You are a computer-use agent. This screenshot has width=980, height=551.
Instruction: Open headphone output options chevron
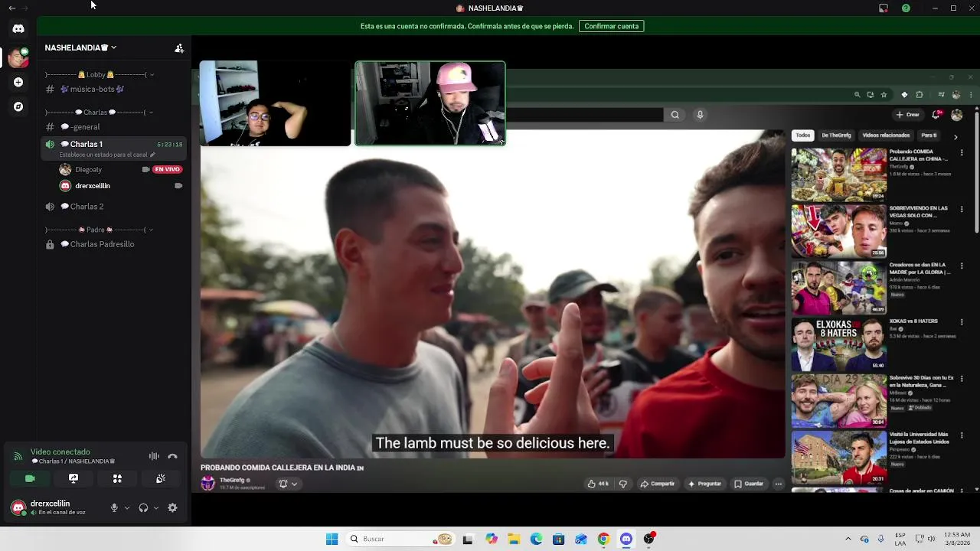coord(156,507)
